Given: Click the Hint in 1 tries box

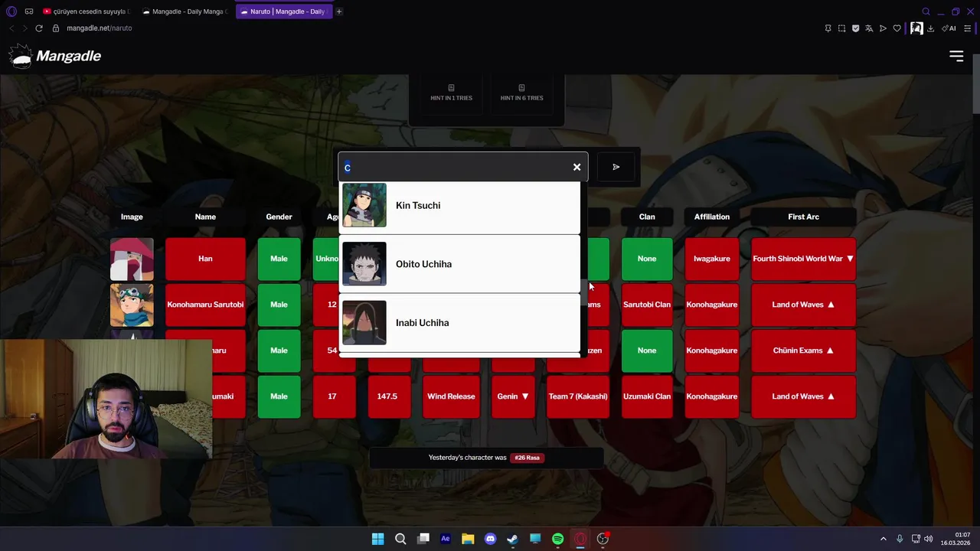Looking at the screenshot, I should click(x=451, y=93).
